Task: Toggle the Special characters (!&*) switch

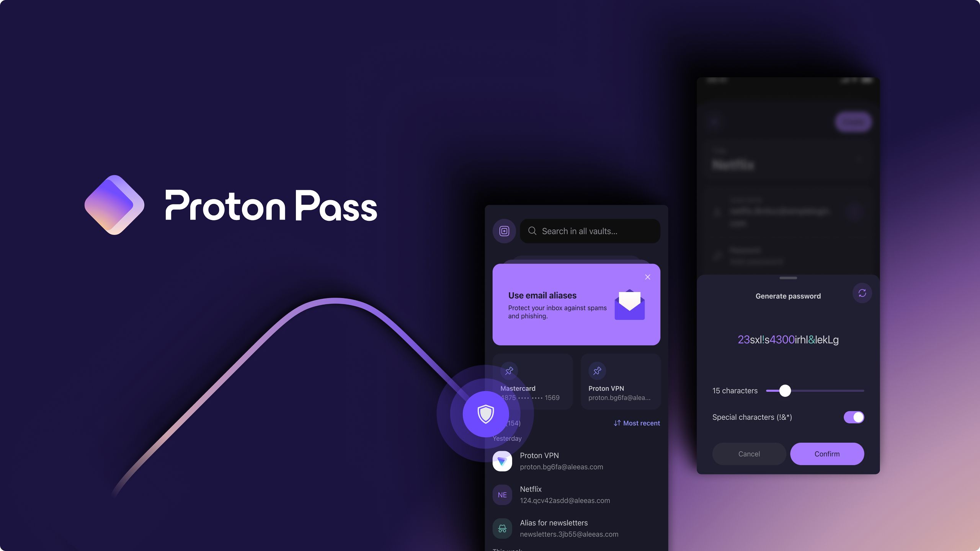Action: pos(853,417)
